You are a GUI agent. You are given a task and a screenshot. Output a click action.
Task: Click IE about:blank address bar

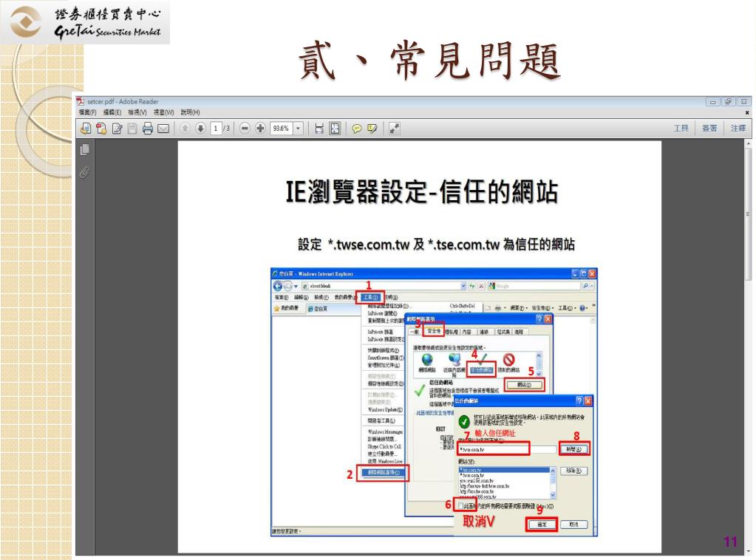[x=381, y=286]
